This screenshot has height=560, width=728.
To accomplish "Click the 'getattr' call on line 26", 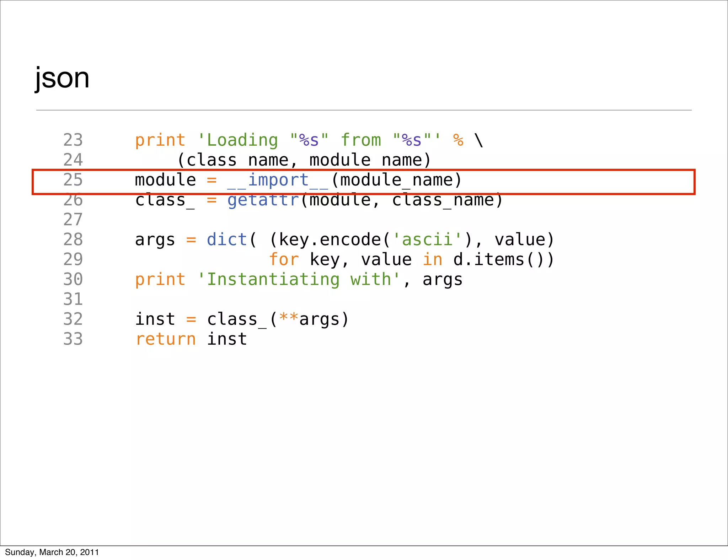I will (x=263, y=200).
